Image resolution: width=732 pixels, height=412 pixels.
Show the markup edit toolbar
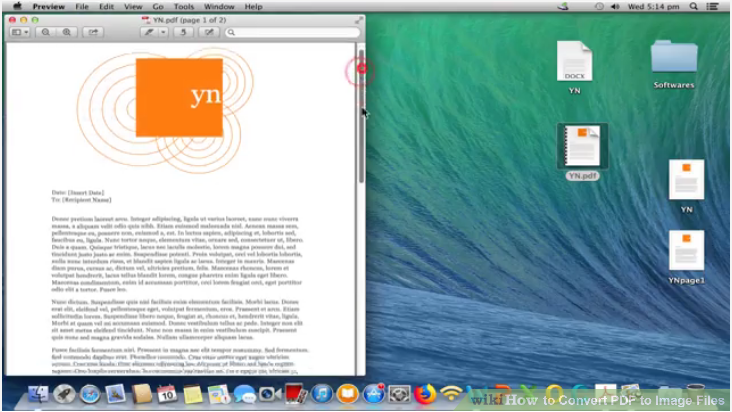pyautogui.click(x=210, y=32)
